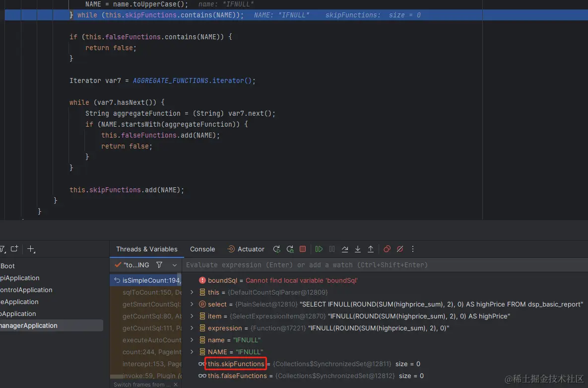Click the this.skipFunctions.add(NAME) code line
Screen dimensions: 588x388
[x=127, y=190]
